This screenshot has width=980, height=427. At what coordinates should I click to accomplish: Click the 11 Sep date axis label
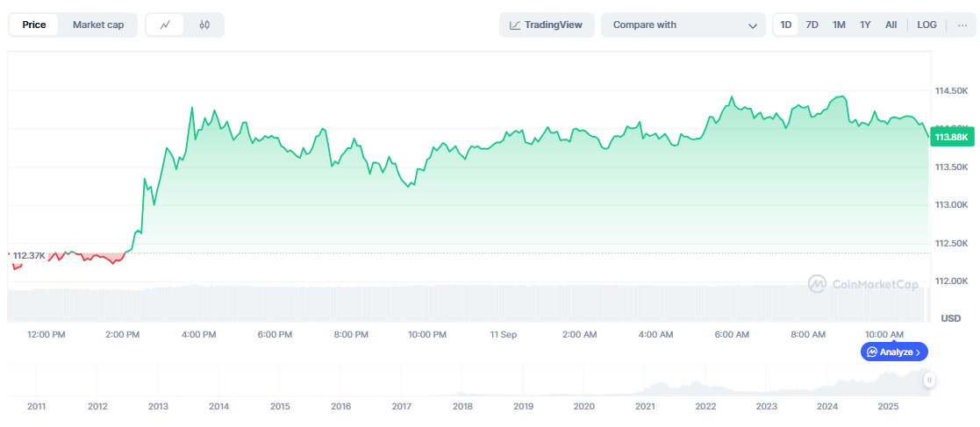point(503,335)
